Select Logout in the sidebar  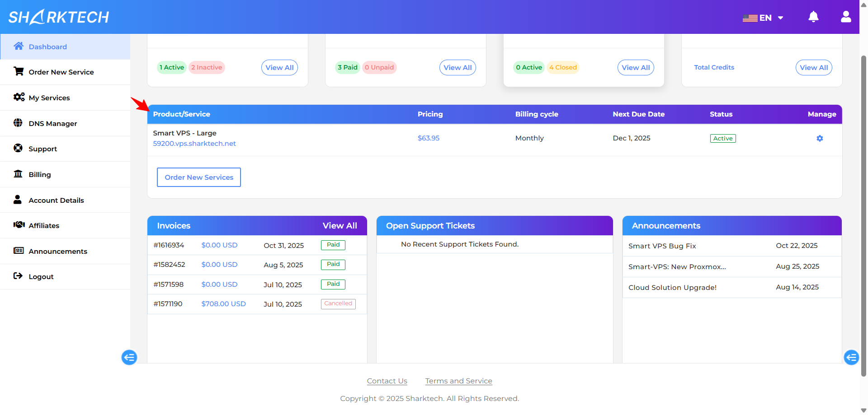[65, 277]
